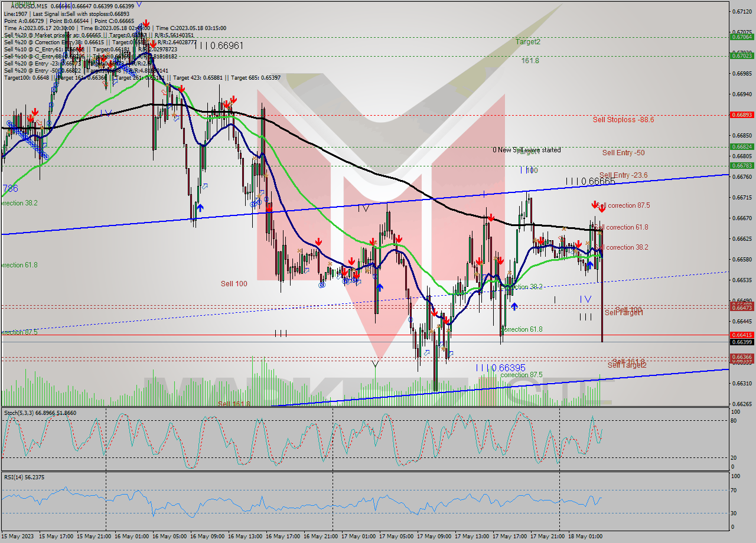Click the red 0.66415 price tag

(x=742, y=335)
